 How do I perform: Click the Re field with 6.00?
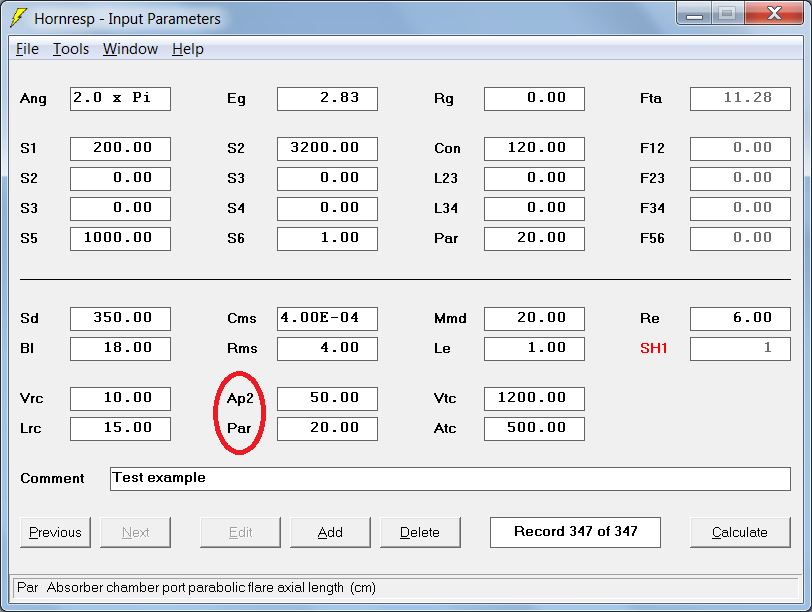point(741,319)
